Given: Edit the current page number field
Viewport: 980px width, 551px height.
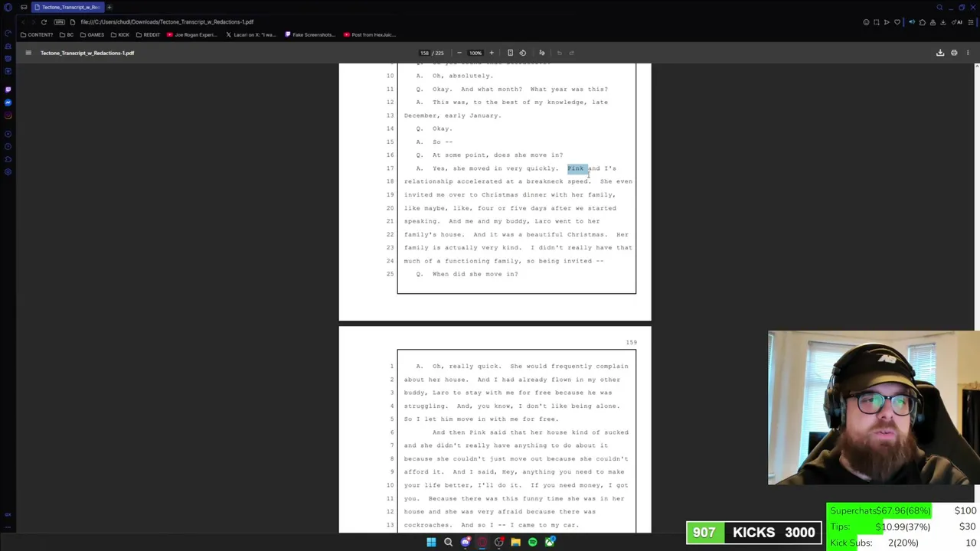Looking at the screenshot, I should pyautogui.click(x=424, y=53).
